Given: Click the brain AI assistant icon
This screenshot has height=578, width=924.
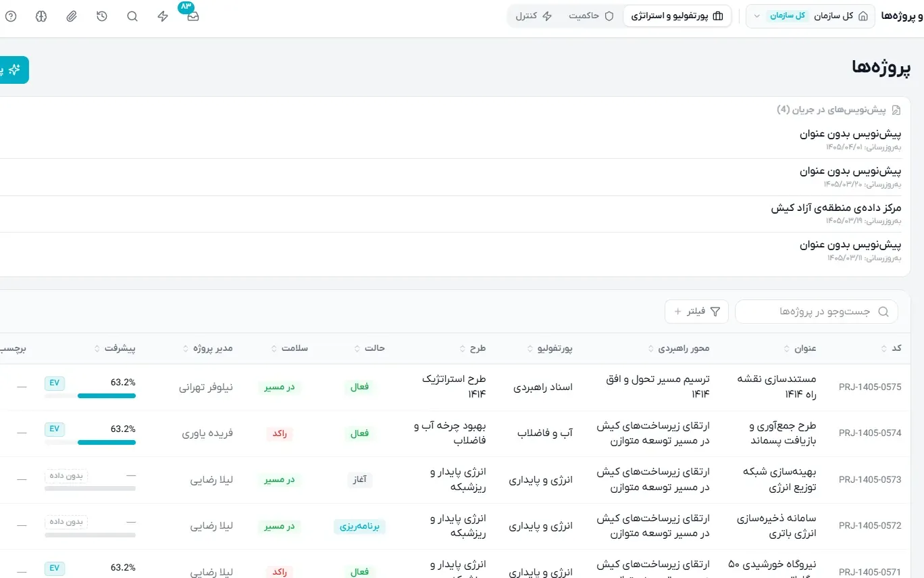Looking at the screenshot, I should (41, 16).
